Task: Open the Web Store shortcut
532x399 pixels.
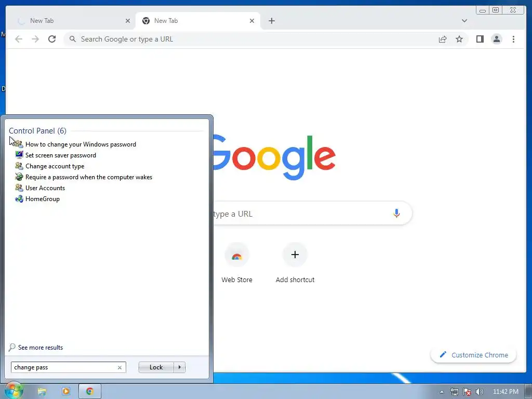Action: pyautogui.click(x=237, y=262)
